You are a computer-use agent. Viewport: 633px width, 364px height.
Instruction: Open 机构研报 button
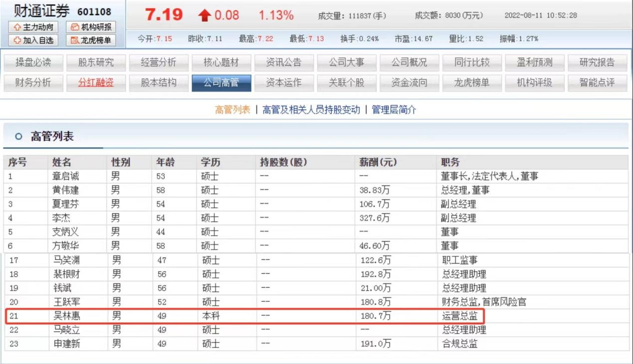[91, 27]
